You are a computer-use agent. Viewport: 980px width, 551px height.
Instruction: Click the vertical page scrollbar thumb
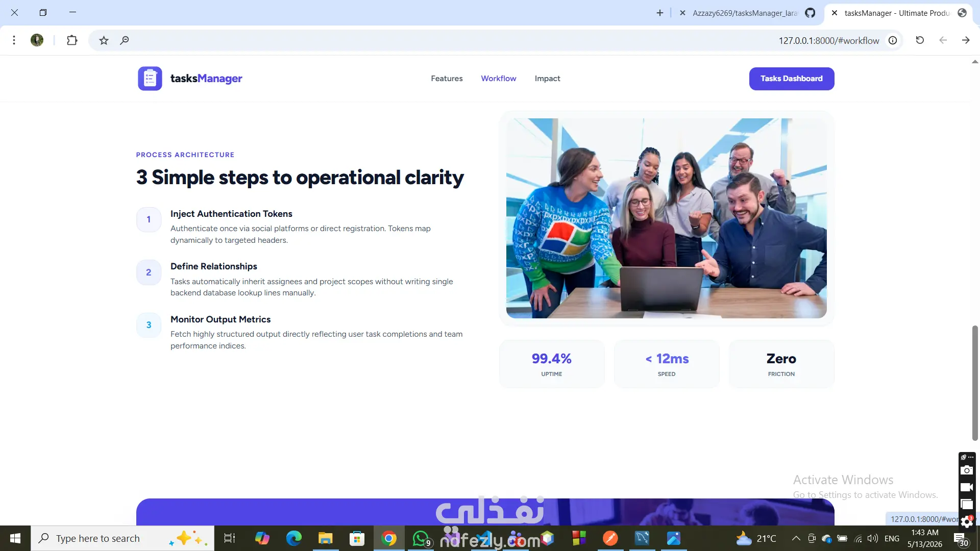[975, 383]
